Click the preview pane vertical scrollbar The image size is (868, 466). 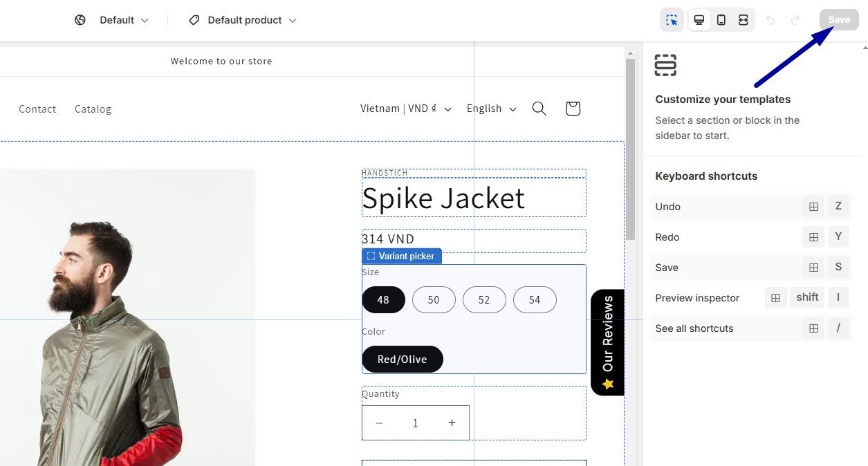630,149
